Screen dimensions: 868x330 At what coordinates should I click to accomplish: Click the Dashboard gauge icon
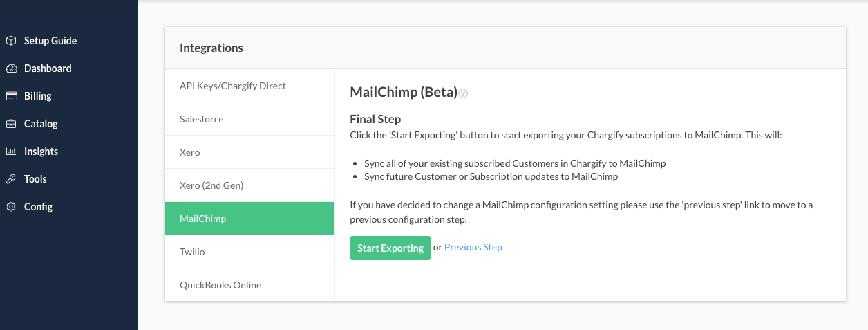point(11,68)
